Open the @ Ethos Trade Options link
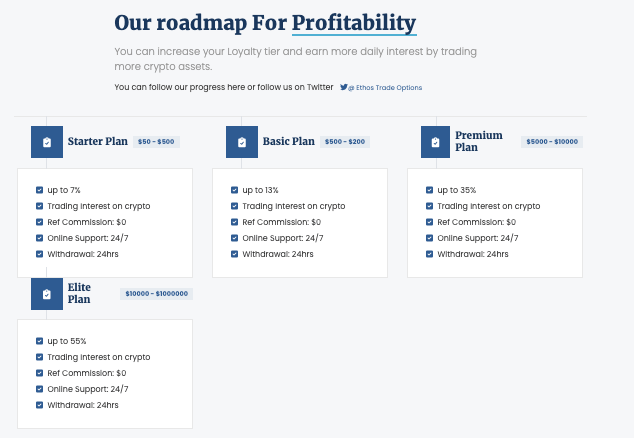Viewport: 634px width, 438px height. (x=385, y=88)
